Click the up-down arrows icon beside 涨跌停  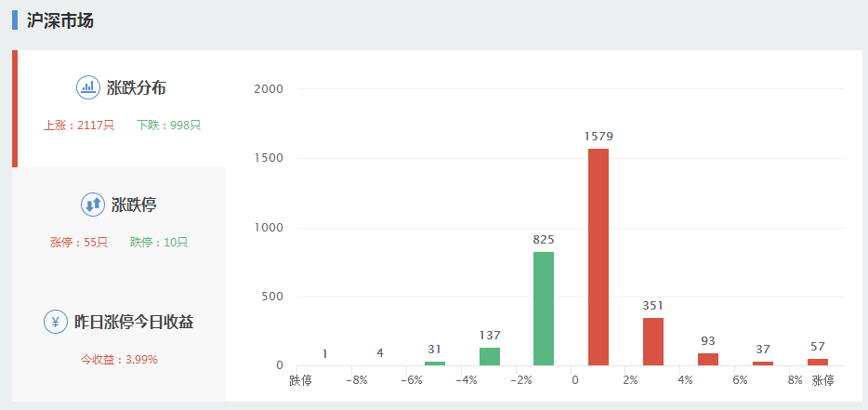click(x=92, y=205)
